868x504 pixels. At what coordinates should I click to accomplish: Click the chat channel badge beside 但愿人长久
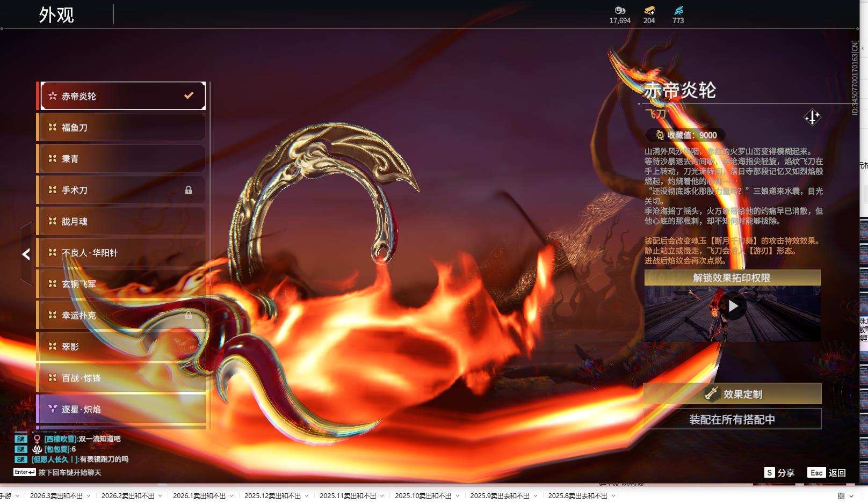tap(20, 459)
